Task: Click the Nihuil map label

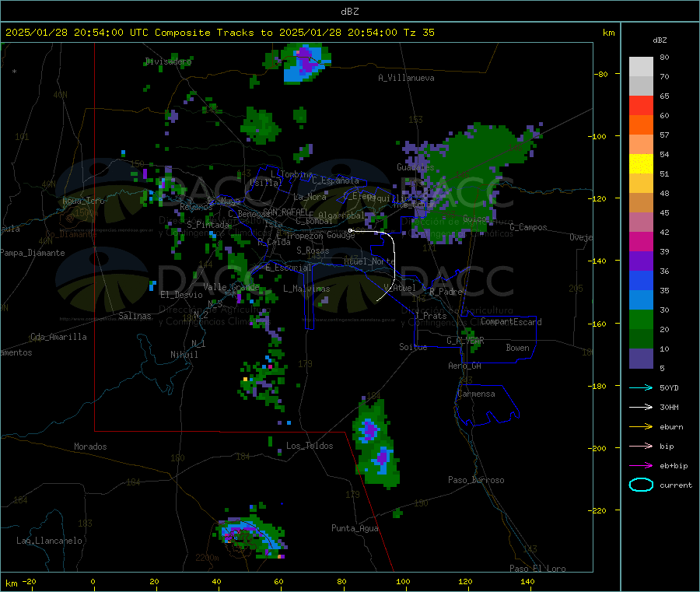Action: 184,355
